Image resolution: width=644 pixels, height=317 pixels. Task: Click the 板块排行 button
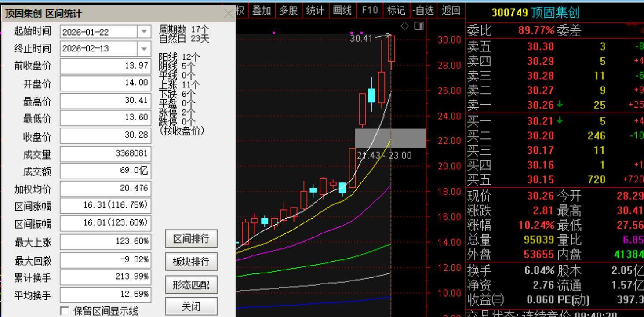[191, 262]
